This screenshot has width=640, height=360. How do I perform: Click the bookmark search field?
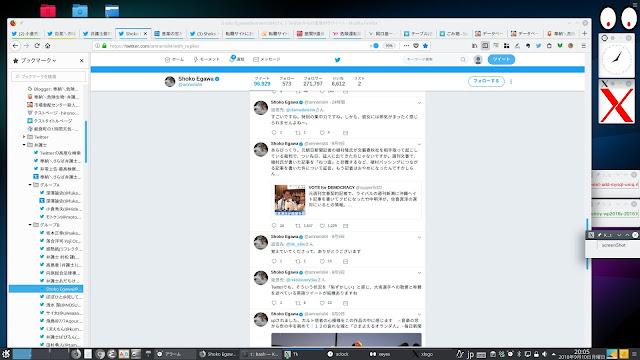click(49, 76)
